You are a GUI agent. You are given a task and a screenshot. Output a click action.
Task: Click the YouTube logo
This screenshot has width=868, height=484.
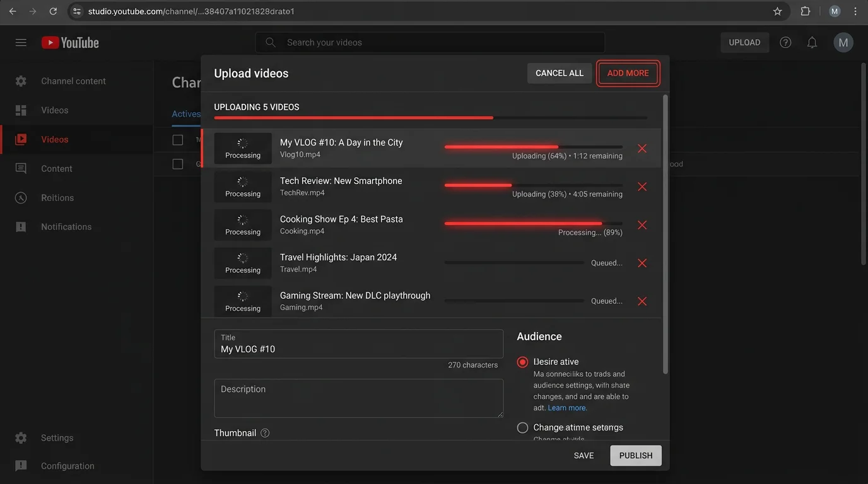coord(70,42)
